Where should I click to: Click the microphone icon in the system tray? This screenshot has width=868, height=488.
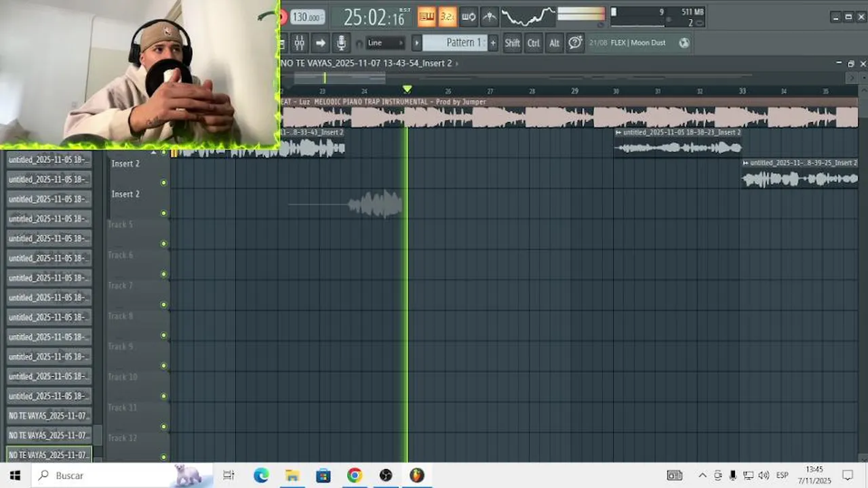(x=733, y=476)
